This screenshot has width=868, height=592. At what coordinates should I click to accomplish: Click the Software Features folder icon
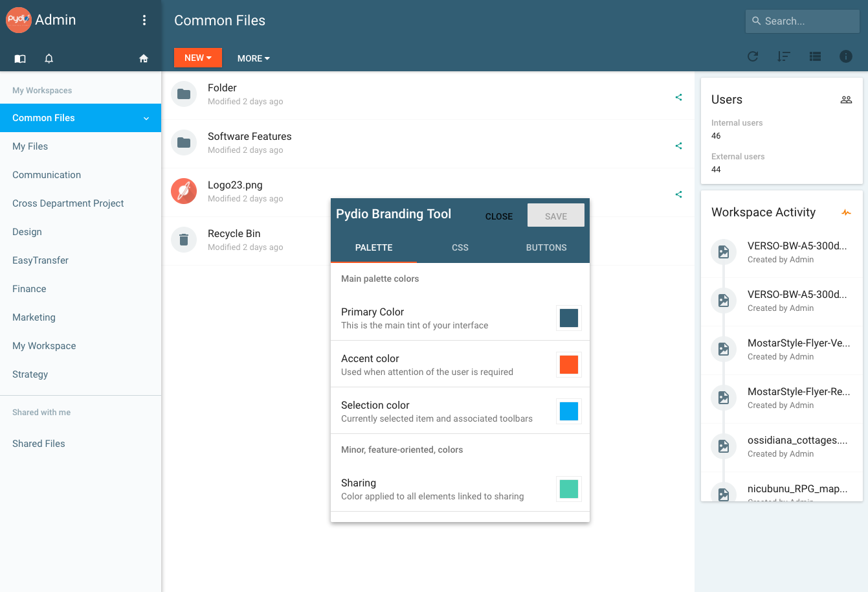(x=184, y=142)
